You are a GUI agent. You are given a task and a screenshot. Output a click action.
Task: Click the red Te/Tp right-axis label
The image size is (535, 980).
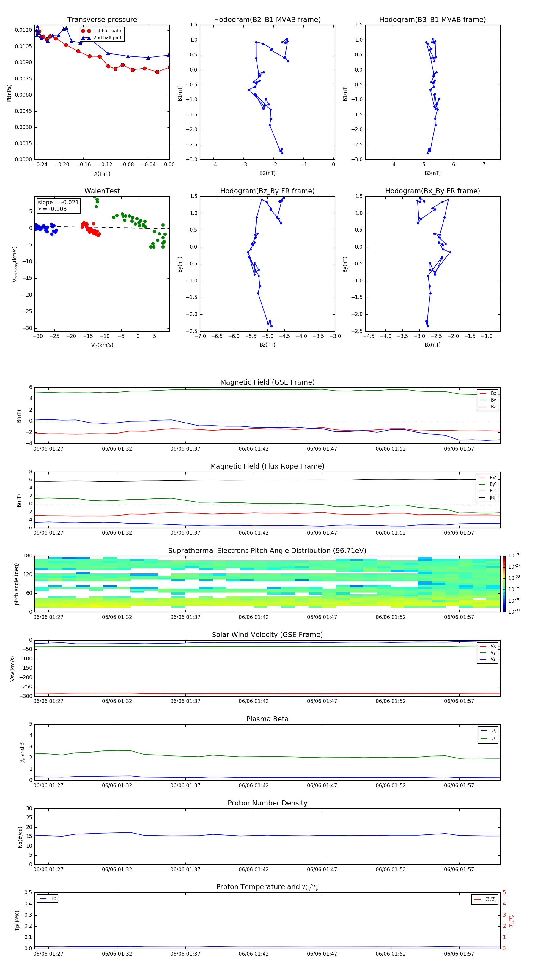512,921
